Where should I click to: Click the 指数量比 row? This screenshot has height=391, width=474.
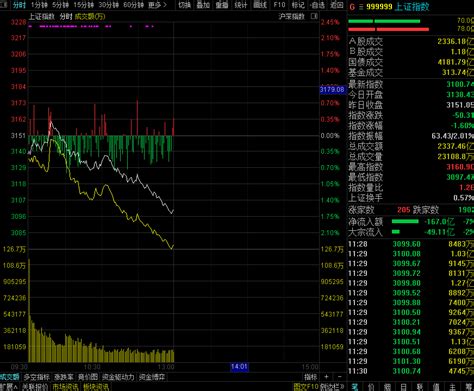point(411,187)
